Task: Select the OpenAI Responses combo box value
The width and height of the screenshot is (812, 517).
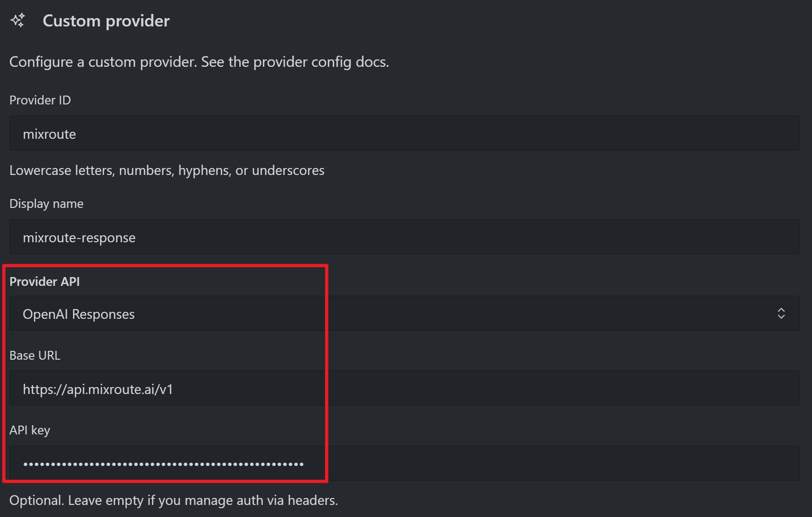Action: tap(79, 314)
